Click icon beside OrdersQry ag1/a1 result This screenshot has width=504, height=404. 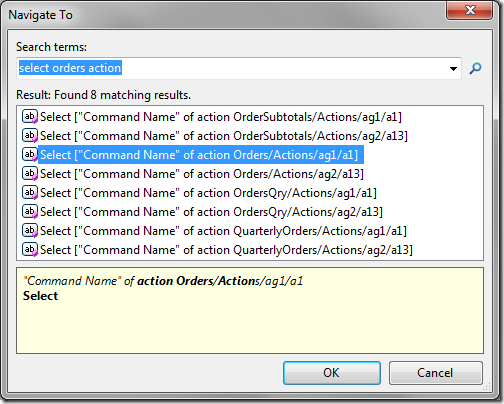point(30,193)
